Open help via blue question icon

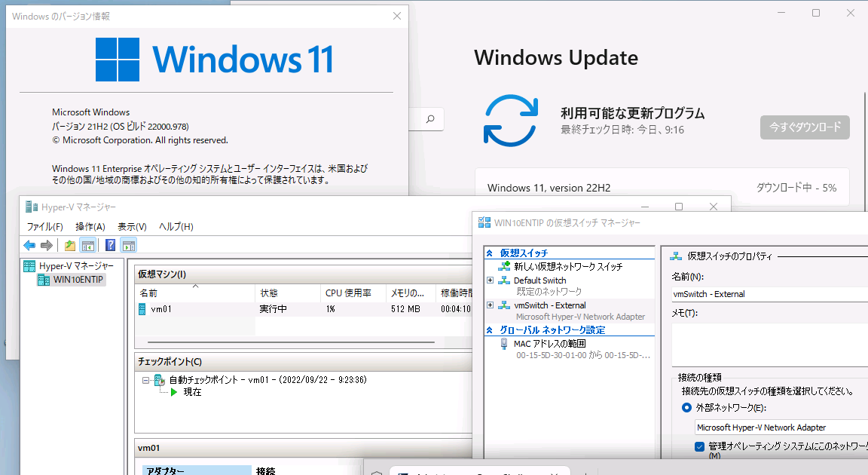coord(110,245)
